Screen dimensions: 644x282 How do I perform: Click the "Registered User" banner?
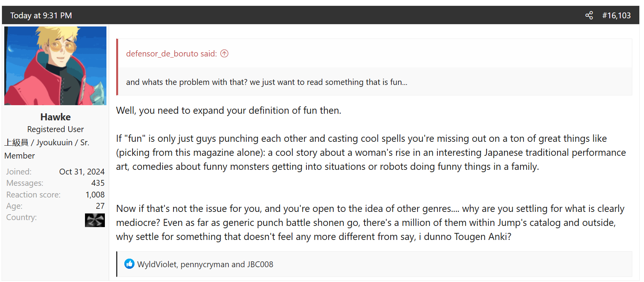55,129
